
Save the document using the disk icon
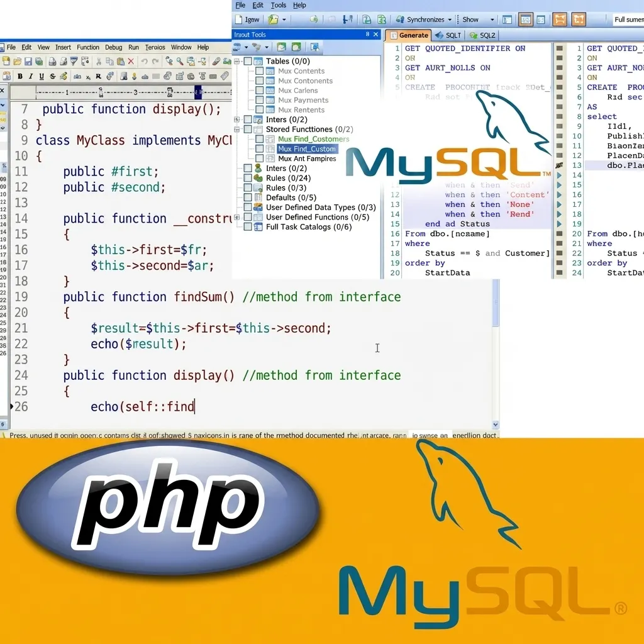pyautogui.click(x=28, y=61)
